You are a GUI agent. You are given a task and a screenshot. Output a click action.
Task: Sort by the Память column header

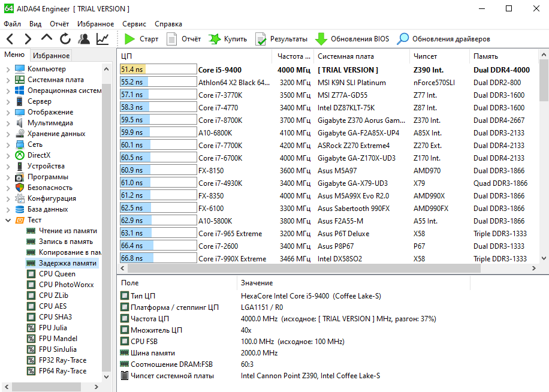(503, 56)
